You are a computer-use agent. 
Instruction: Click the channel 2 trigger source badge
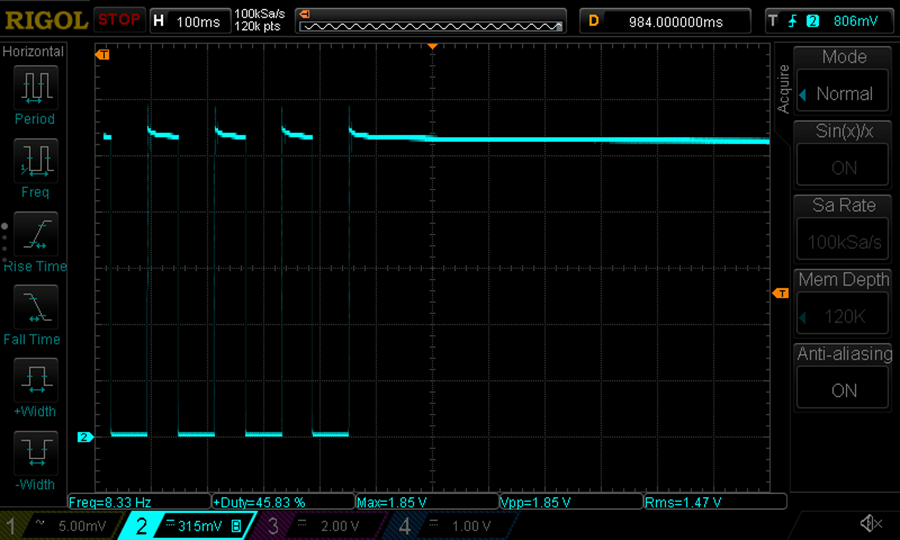click(812, 21)
